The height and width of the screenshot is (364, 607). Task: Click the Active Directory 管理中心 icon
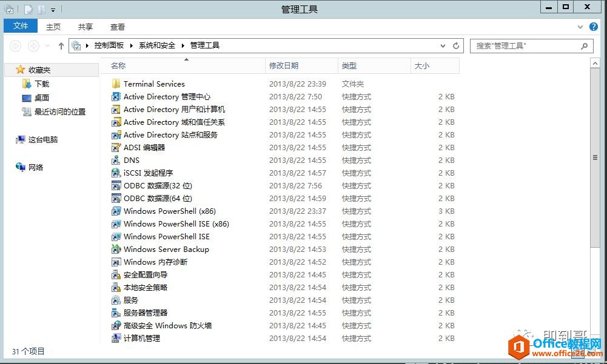point(116,97)
